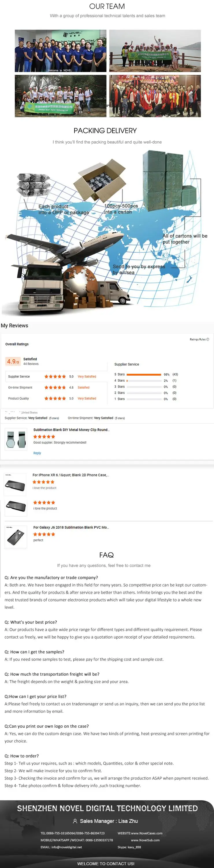Open the Sublimation Blank DIY Metal Money Clip product
This screenshot has width=214, height=868.
tap(71, 430)
